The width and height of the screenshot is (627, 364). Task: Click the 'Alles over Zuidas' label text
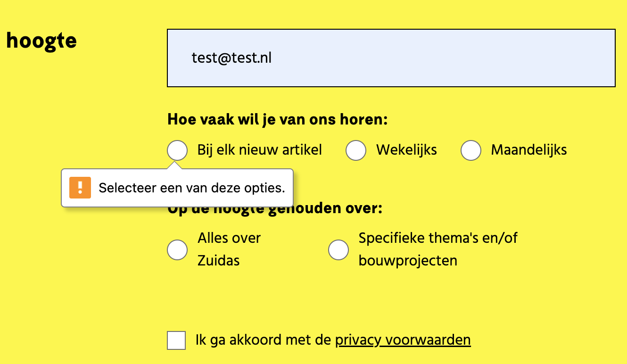229,249
